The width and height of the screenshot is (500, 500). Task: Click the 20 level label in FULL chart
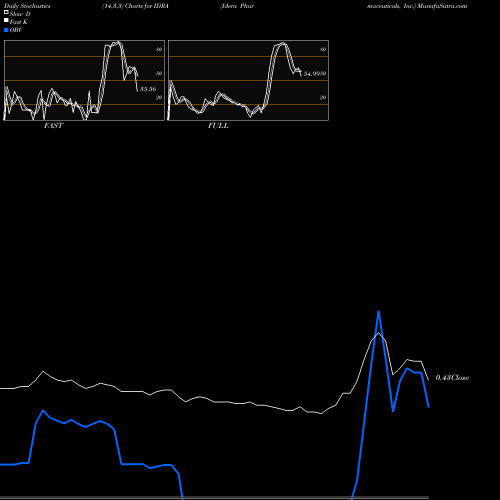(323, 97)
